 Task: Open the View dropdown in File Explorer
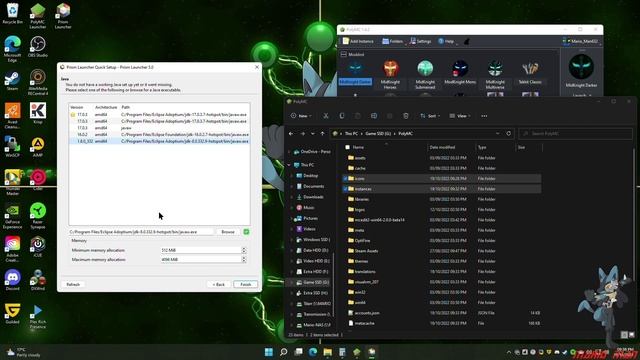(x=460, y=116)
